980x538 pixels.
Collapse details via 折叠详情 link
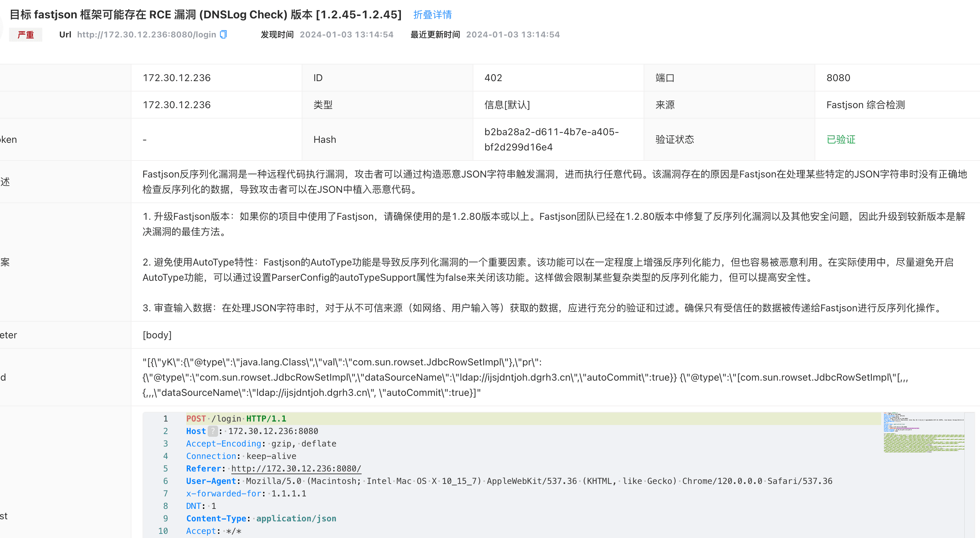(432, 15)
